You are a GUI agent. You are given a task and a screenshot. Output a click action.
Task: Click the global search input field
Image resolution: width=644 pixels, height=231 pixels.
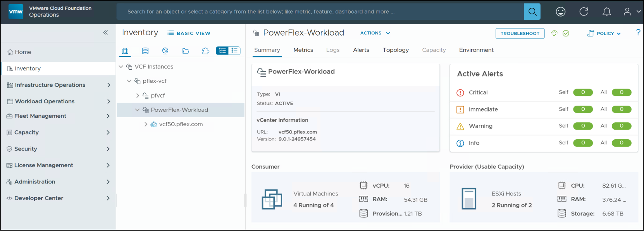(320, 12)
